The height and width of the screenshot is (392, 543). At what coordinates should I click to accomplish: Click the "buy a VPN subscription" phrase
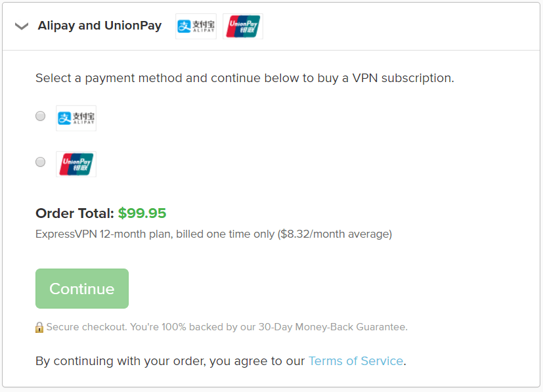pos(385,78)
